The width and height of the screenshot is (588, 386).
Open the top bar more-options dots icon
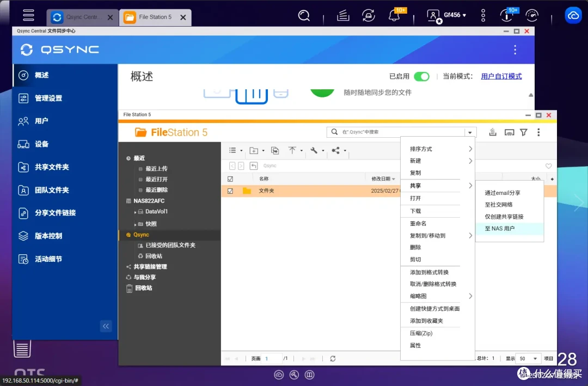coord(483,15)
